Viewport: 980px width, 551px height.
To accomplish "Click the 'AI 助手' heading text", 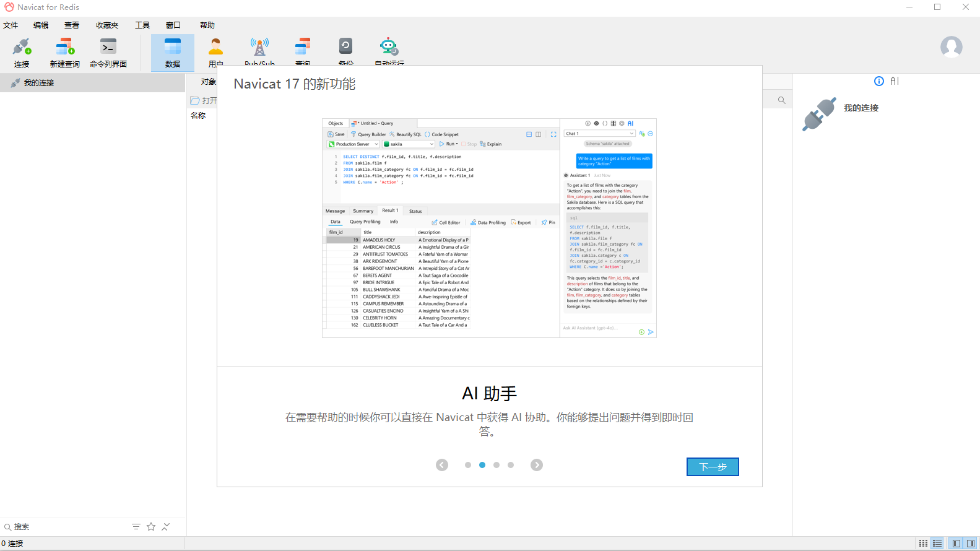I will [x=489, y=394].
